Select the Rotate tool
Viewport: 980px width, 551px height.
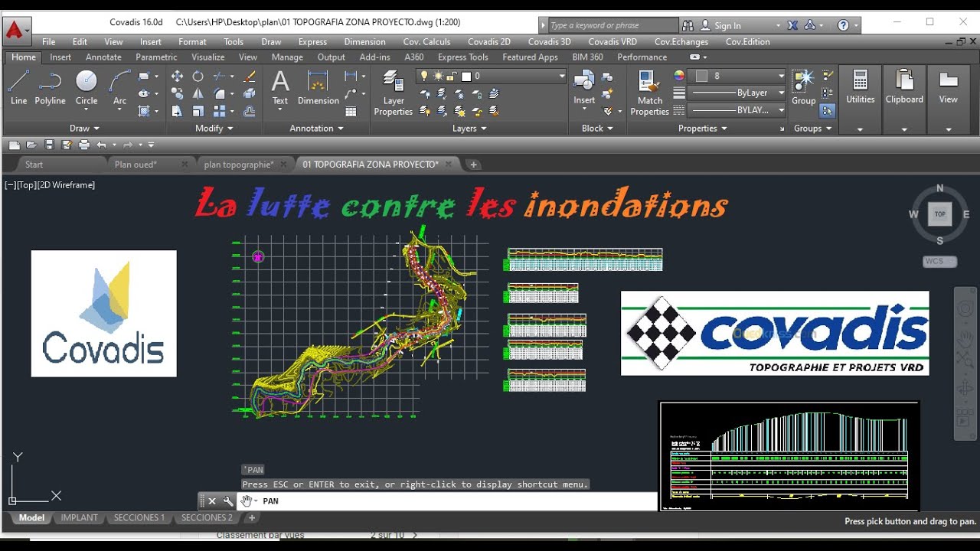198,76
